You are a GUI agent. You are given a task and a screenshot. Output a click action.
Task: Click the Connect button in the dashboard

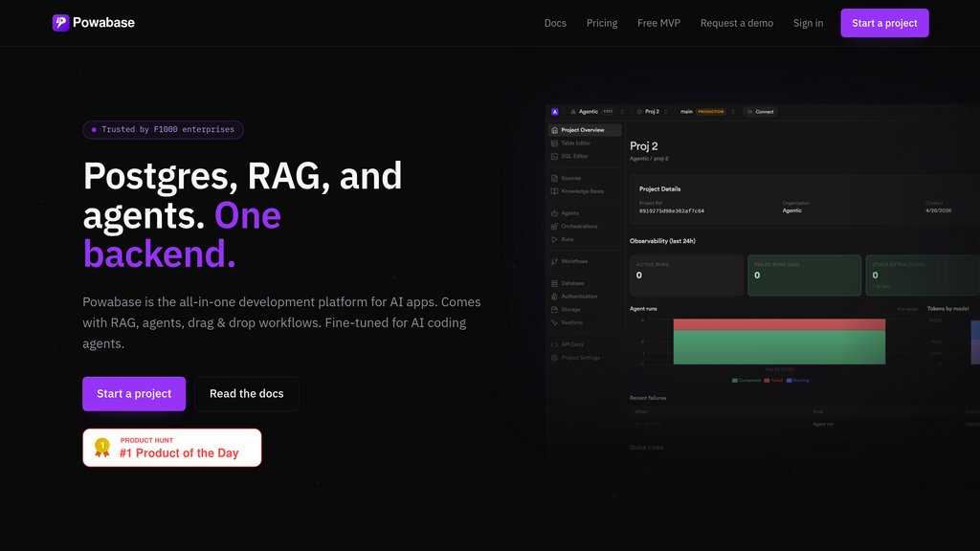(760, 112)
